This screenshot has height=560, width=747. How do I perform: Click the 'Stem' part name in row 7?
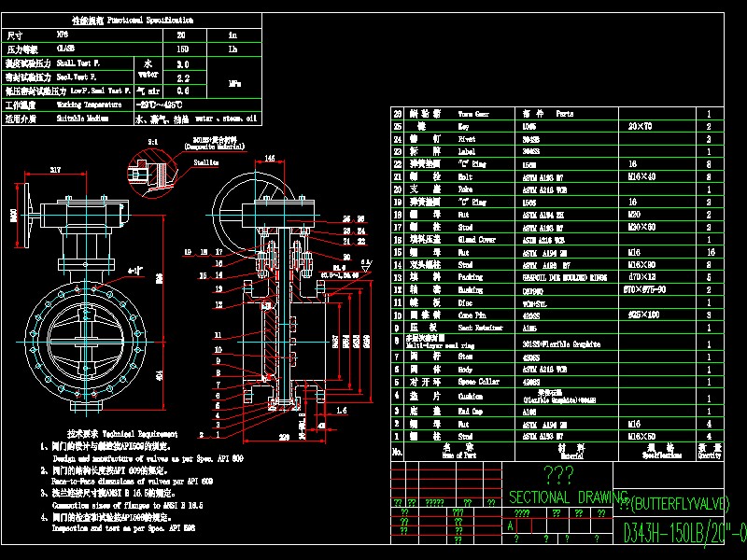coord(465,357)
